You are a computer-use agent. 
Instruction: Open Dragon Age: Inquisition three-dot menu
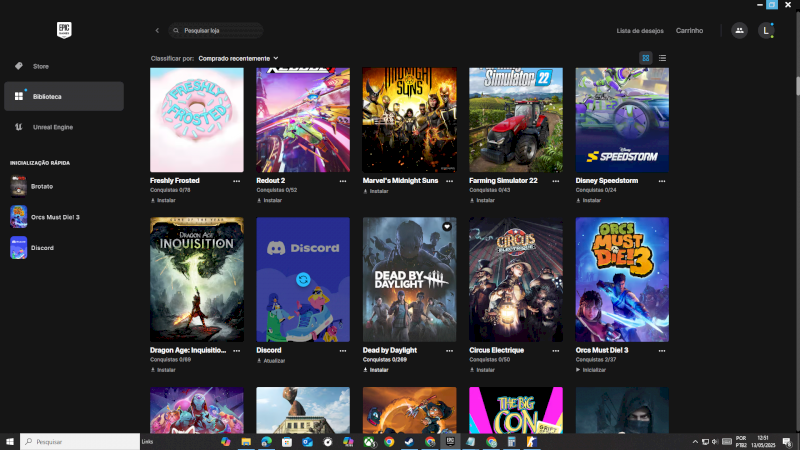pos(237,351)
